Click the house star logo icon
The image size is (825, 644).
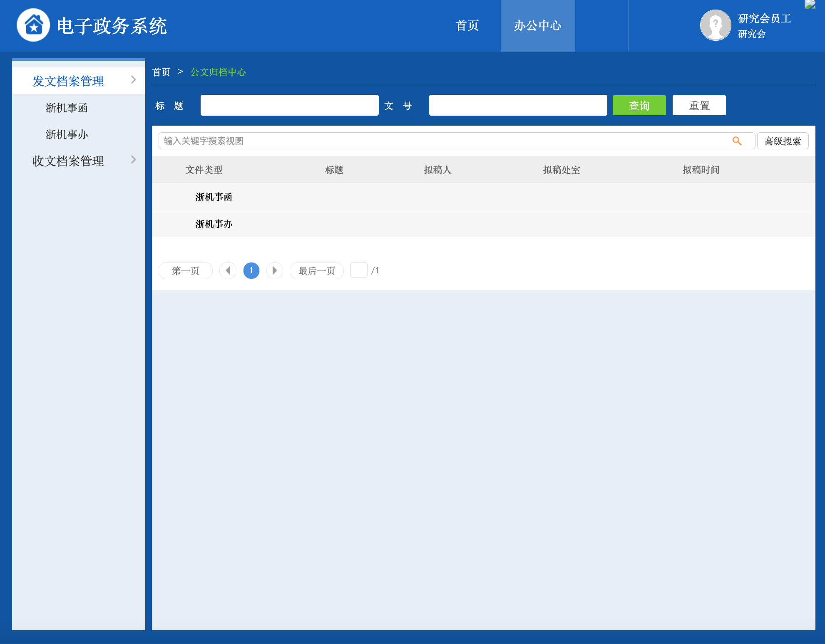point(33,25)
